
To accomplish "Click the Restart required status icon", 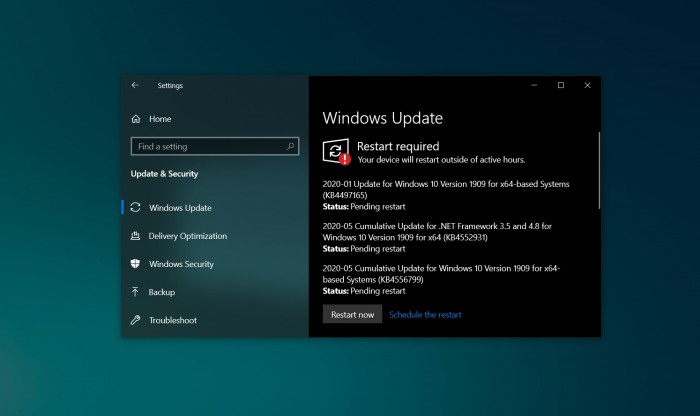I will pyautogui.click(x=336, y=151).
